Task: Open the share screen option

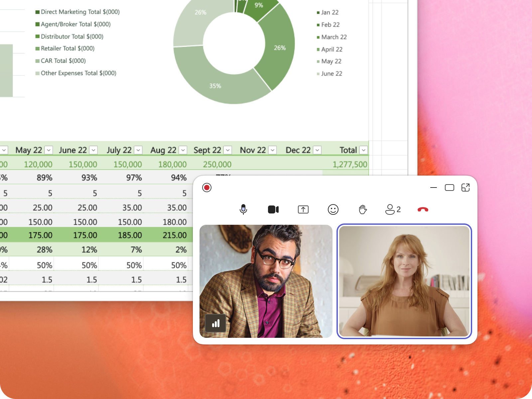Action: (303, 209)
